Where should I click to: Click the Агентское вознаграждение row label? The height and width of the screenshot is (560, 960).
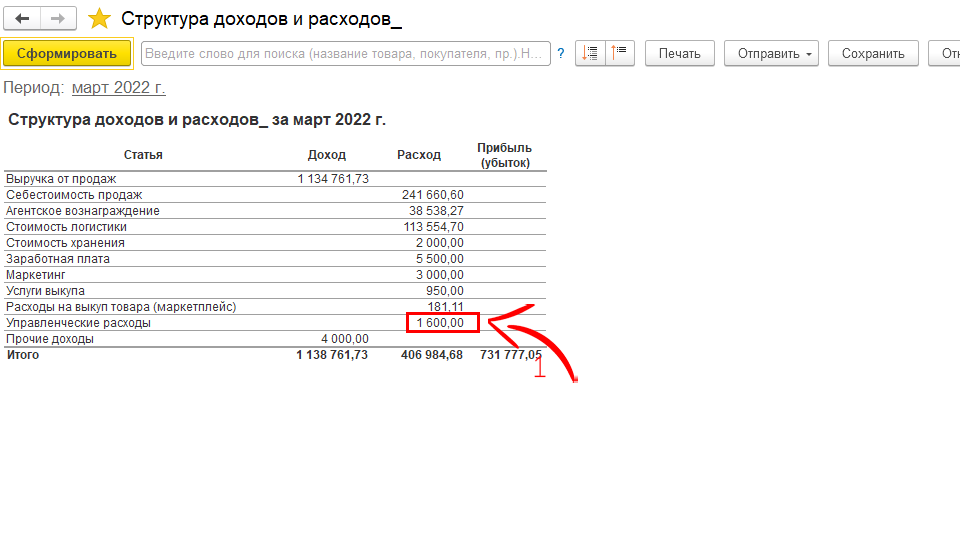(x=83, y=211)
